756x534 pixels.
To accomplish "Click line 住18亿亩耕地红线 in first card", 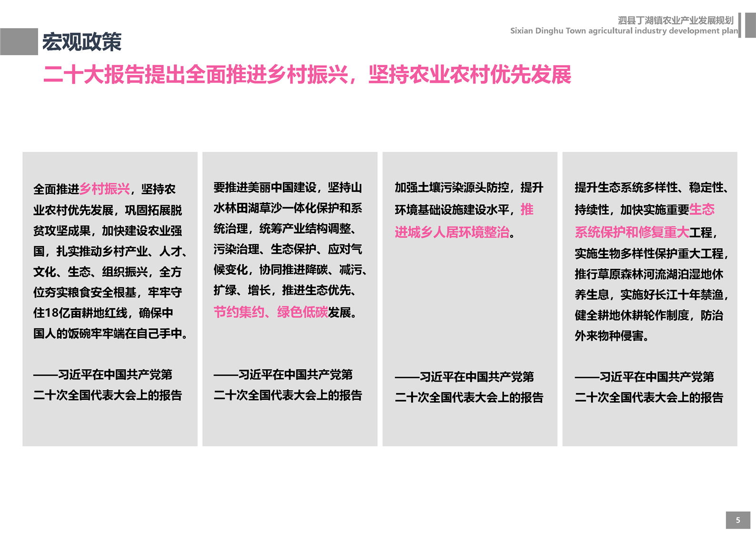I will tap(103, 313).
